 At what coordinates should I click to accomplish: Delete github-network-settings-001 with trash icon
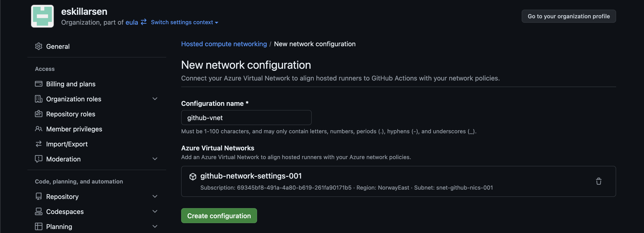point(599,181)
